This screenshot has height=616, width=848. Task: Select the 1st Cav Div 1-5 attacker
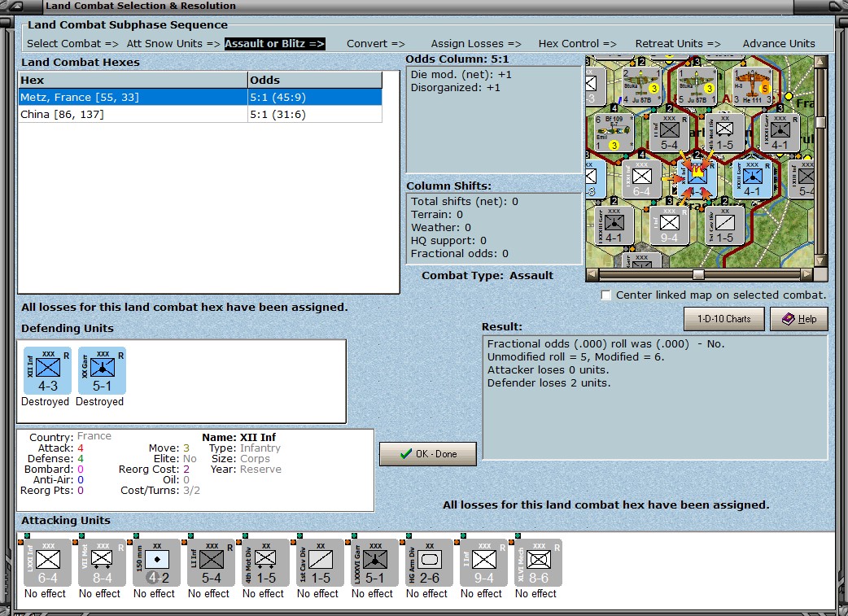[320, 562]
